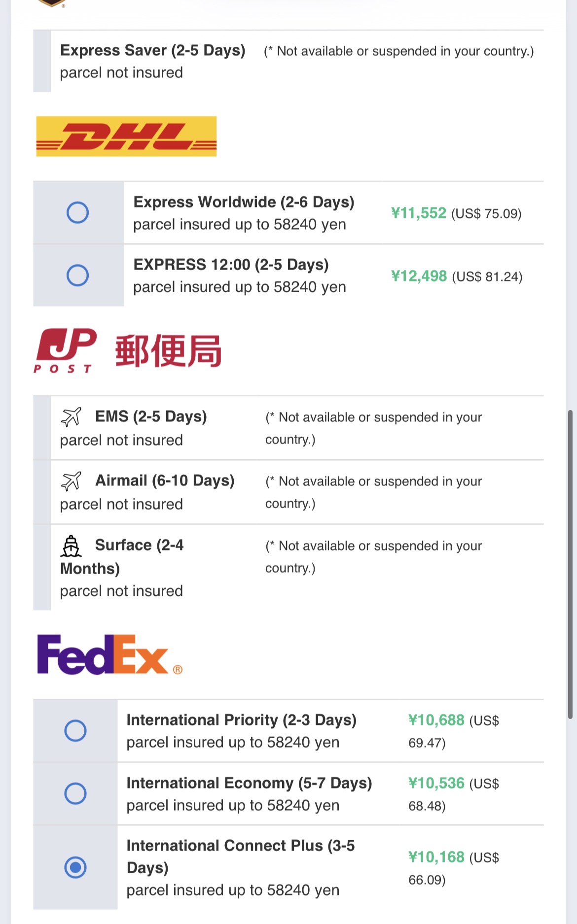Click the Airmail airplane icon
The image size is (577, 924).
(71, 481)
